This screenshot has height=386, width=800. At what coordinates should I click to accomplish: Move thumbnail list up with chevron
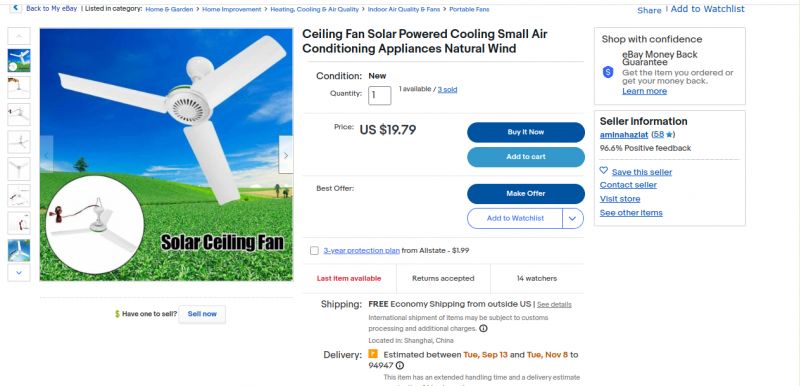19,36
